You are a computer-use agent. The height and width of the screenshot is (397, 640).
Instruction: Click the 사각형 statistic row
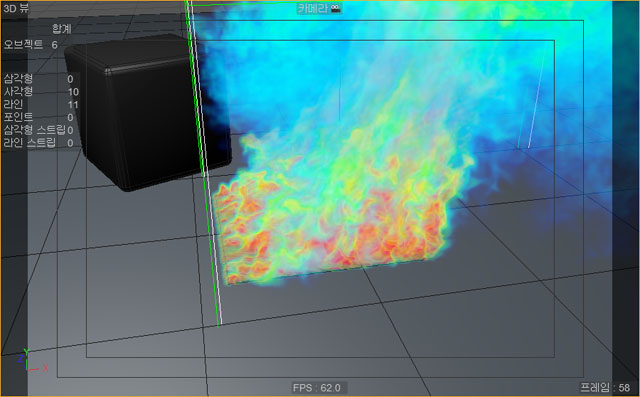coord(41,91)
